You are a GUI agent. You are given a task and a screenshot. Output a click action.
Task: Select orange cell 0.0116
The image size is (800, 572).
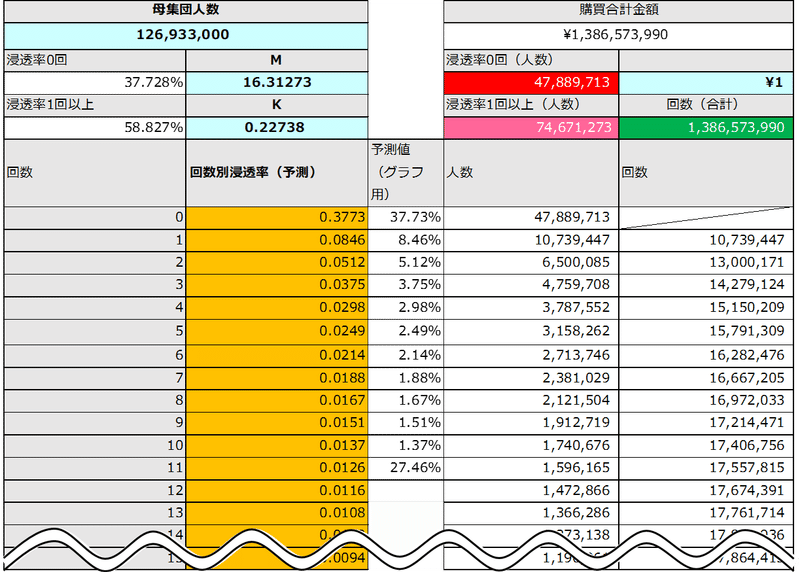click(x=277, y=491)
